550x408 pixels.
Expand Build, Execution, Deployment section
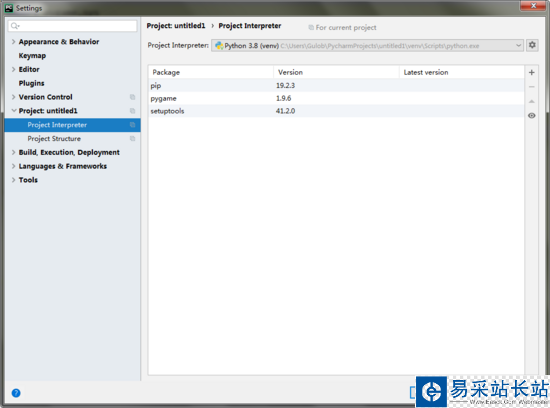13,152
